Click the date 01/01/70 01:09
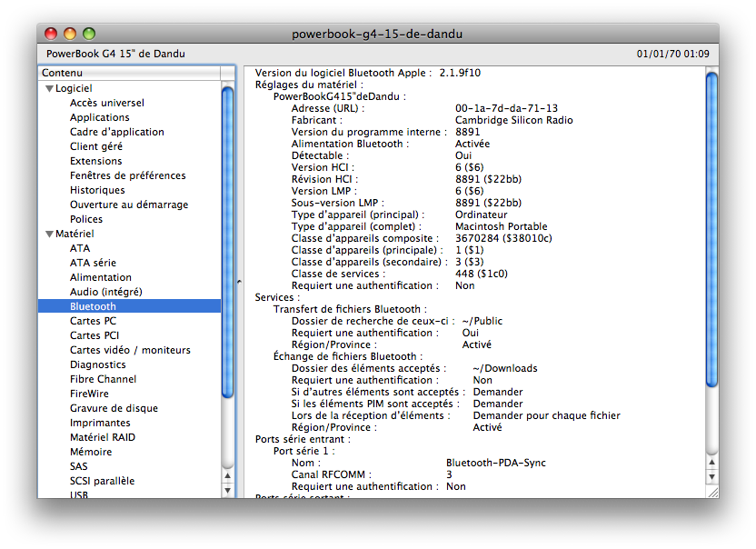The height and width of the screenshot is (549, 756). click(x=672, y=54)
